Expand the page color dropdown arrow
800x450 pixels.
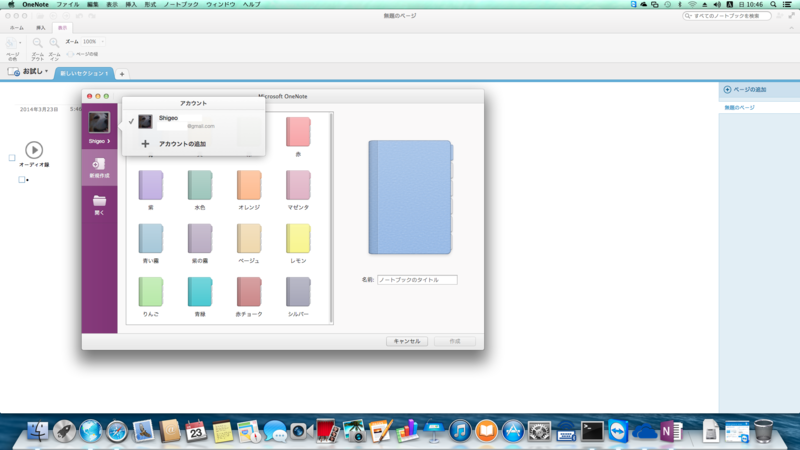pyautogui.click(x=20, y=43)
